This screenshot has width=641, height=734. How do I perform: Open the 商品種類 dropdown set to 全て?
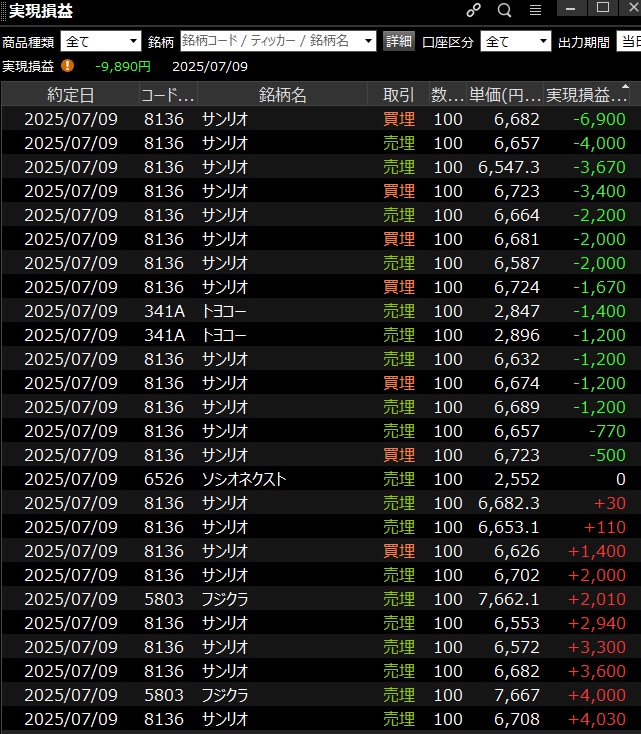tap(101, 42)
